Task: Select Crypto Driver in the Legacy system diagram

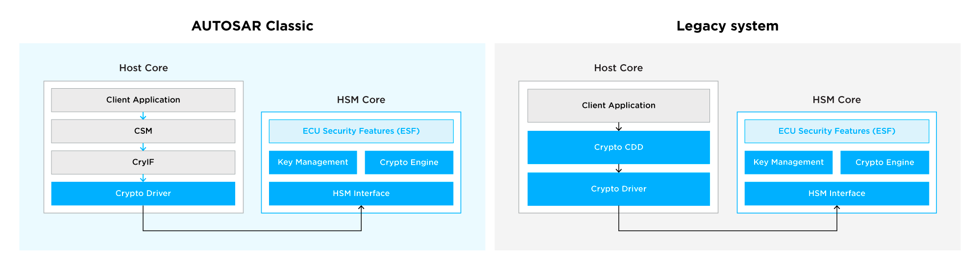Action: tap(618, 189)
